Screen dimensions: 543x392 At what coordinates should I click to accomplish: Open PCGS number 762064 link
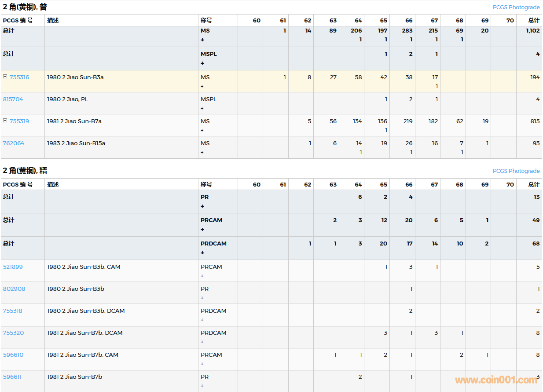pyautogui.click(x=14, y=143)
